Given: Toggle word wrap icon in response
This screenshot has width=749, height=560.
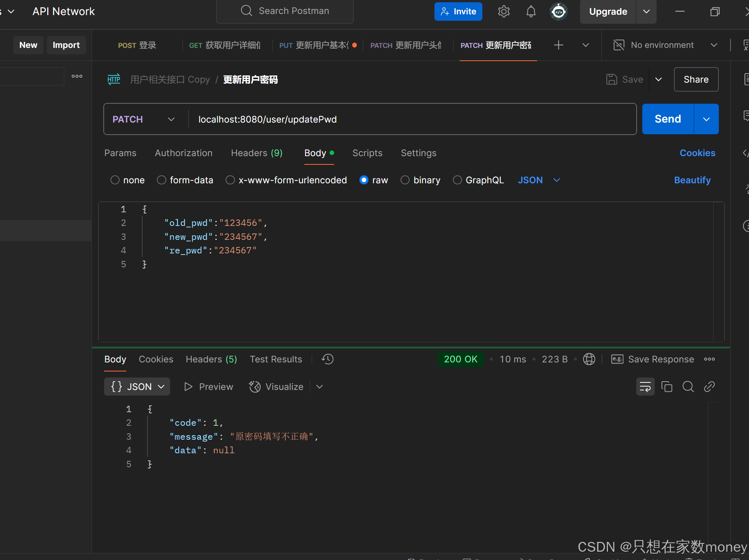Looking at the screenshot, I should tap(645, 387).
